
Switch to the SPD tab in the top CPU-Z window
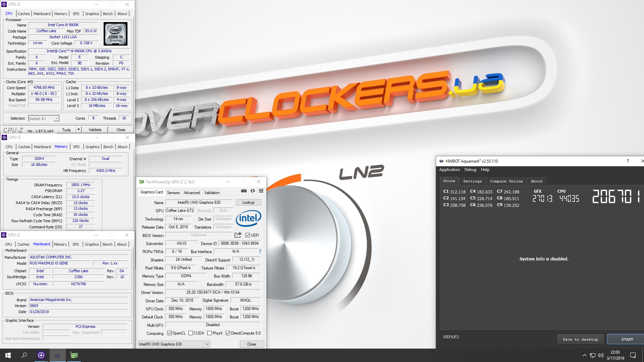(x=76, y=14)
